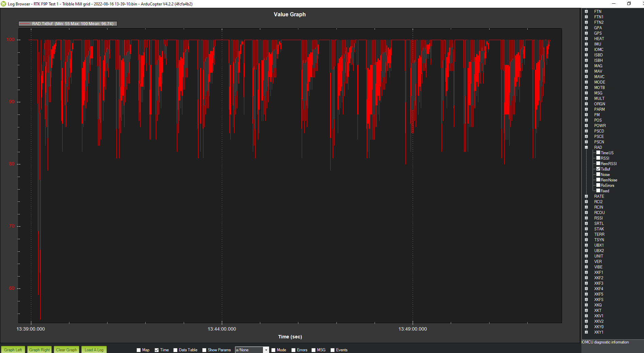The height and width of the screenshot is (353, 644).
Task: Expand the POWR tree node
Action: coord(586,125)
